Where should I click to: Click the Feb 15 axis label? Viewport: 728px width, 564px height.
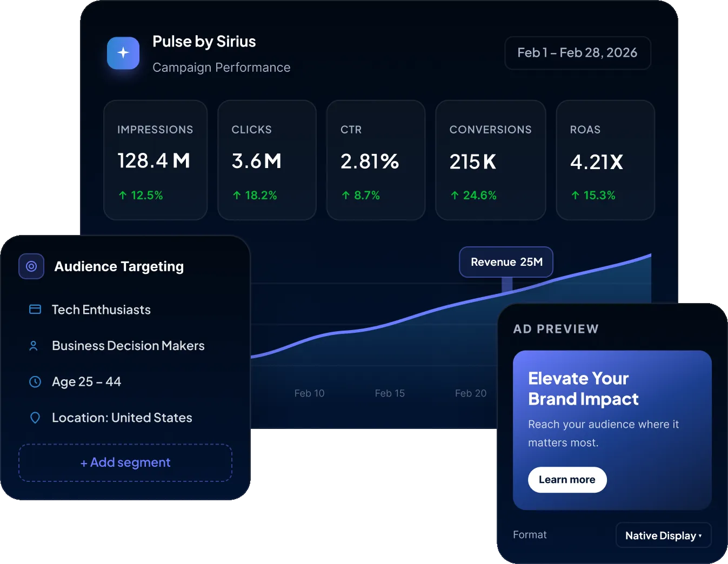(x=390, y=393)
